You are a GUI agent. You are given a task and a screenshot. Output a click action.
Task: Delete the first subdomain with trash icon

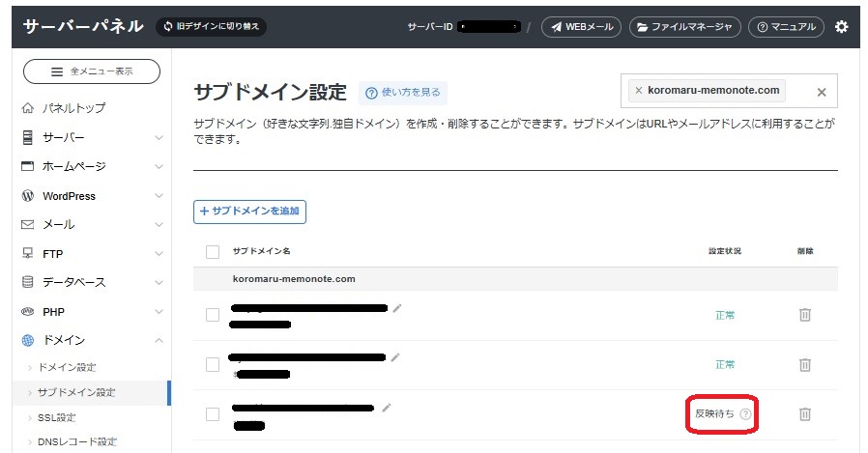tap(804, 315)
